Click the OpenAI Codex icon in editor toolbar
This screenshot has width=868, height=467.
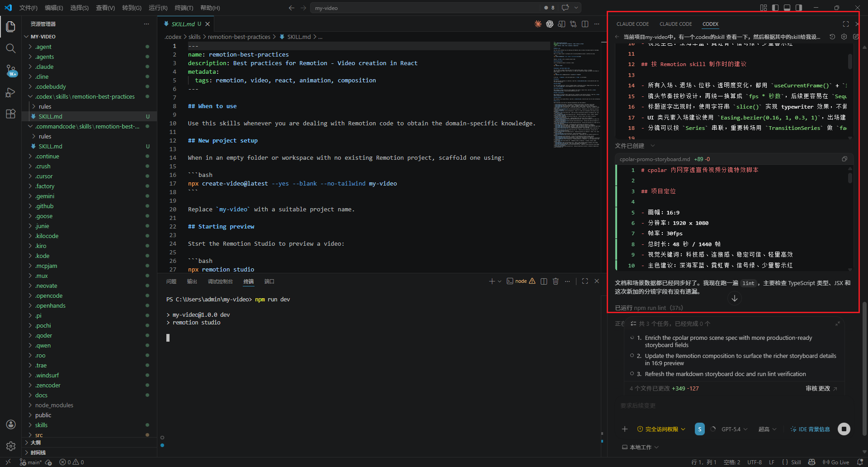coord(550,24)
